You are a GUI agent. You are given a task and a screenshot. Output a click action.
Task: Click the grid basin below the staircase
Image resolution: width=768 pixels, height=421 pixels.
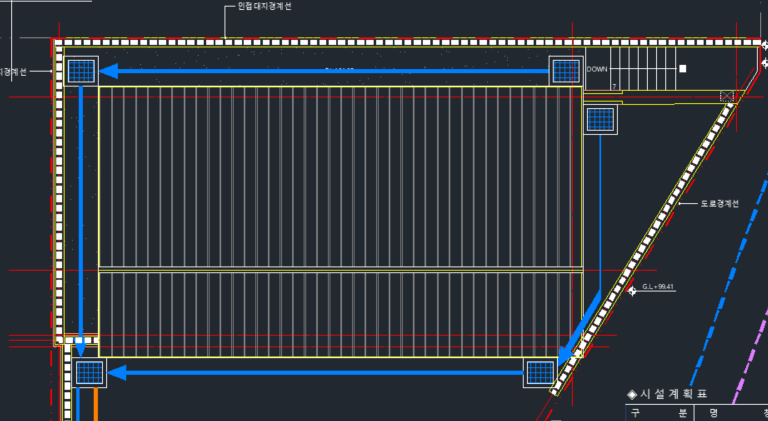(600, 119)
